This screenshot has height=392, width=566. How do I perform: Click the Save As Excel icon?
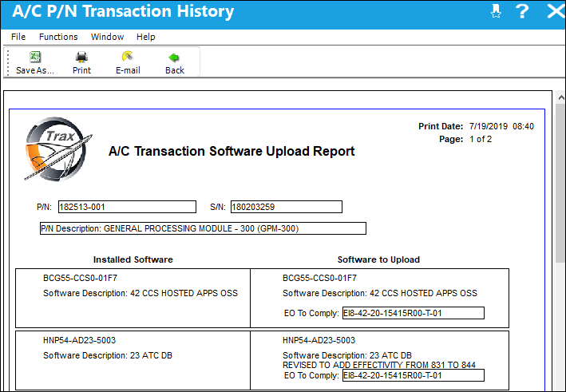[35, 57]
